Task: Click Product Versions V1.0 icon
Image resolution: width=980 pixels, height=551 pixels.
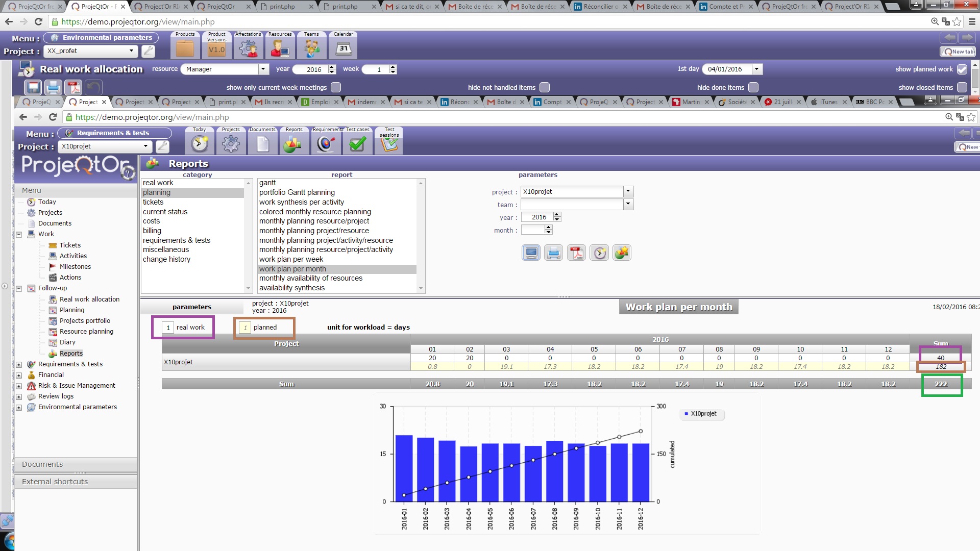Action: [x=216, y=49]
